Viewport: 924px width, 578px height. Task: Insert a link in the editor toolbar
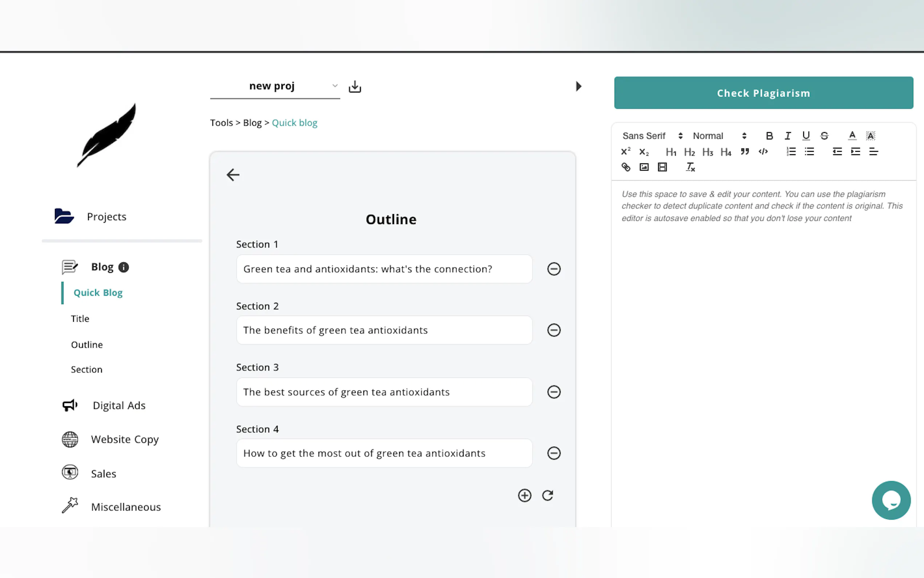(x=626, y=167)
